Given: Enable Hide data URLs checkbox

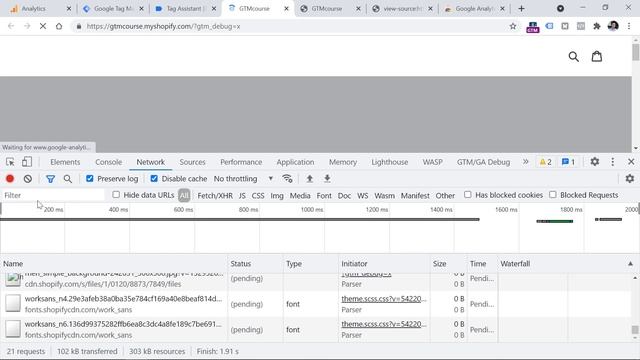Looking at the screenshot, I should coord(116,195).
